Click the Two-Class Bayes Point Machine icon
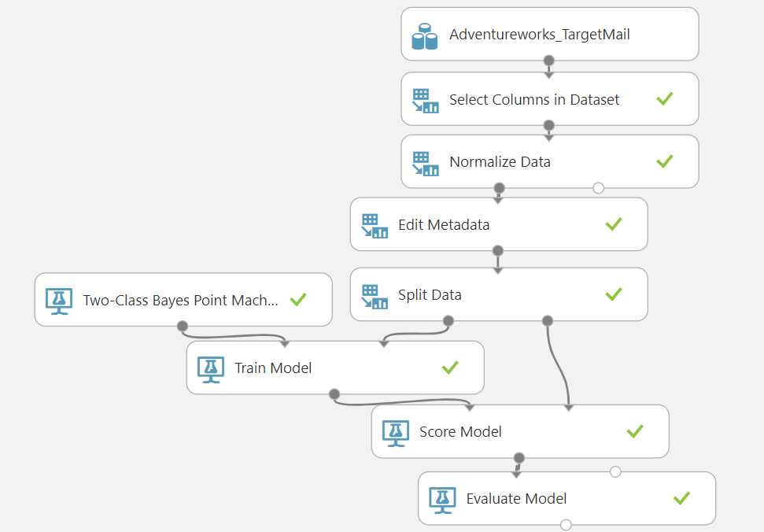 click(x=58, y=300)
